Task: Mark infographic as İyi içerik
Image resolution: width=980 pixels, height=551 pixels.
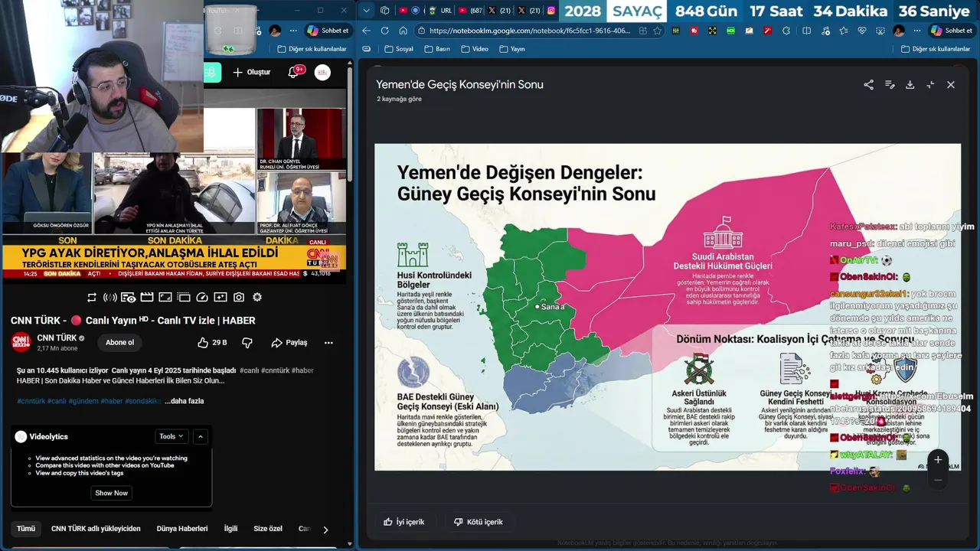Action: click(403, 522)
